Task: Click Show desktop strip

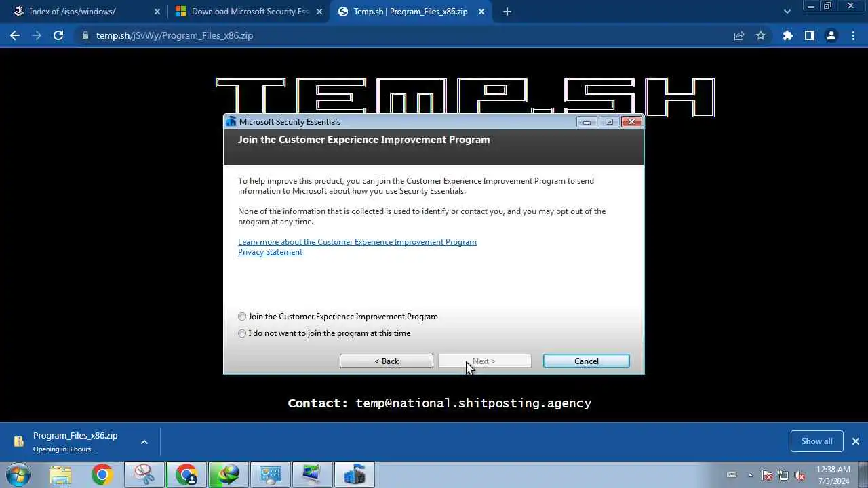Action: (x=863, y=475)
